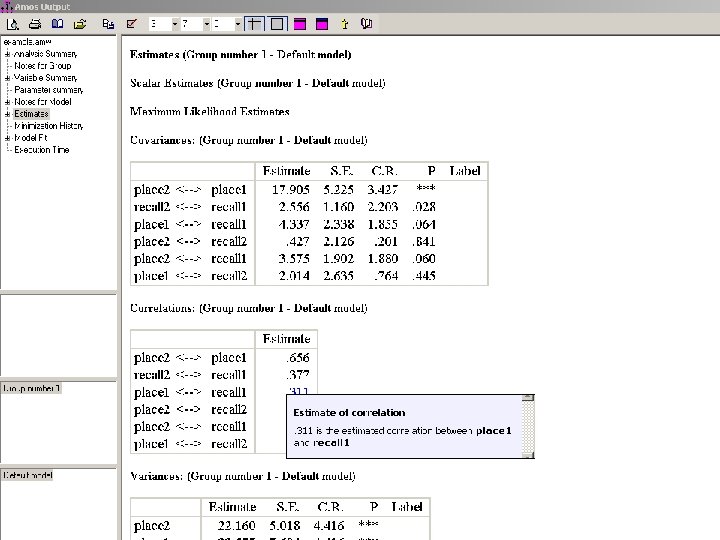Image resolution: width=720 pixels, height=540 pixels.
Task: Click the Scalar Estimates heading
Action: pos(258,83)
